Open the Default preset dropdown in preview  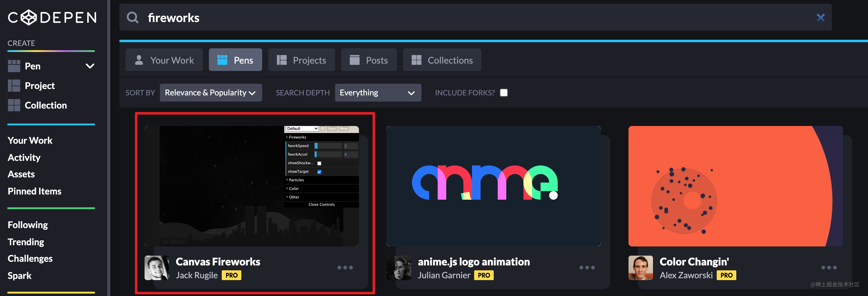[x=302, y=128]
